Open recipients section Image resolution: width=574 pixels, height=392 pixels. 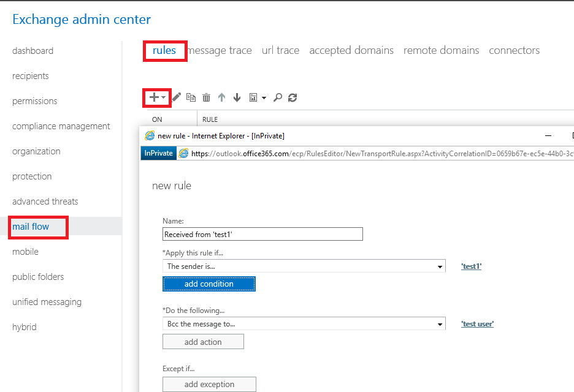click(31, 76)
